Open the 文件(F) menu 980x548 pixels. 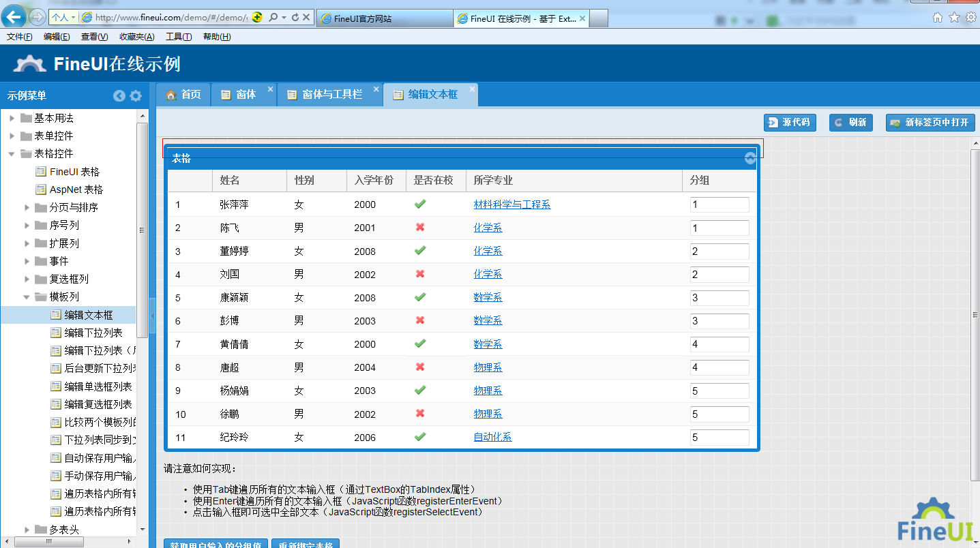(x=20, y=37)
